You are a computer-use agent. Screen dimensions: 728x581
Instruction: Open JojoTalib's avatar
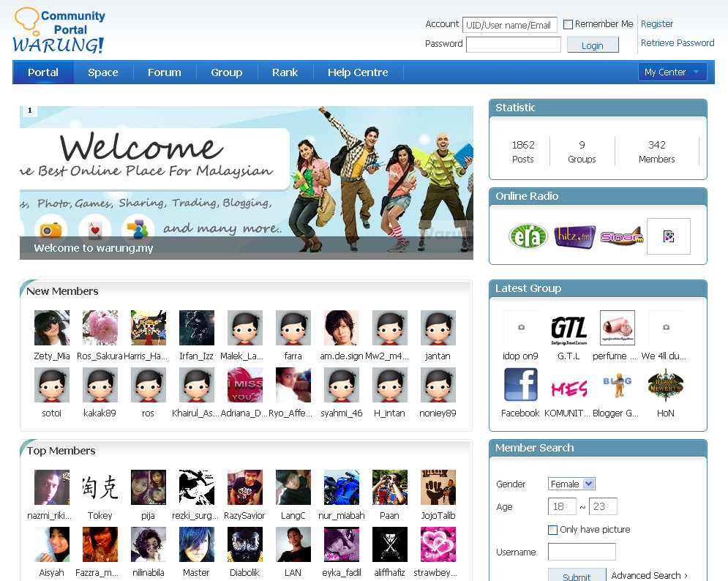pyautogui.click(x=438, y=487)
